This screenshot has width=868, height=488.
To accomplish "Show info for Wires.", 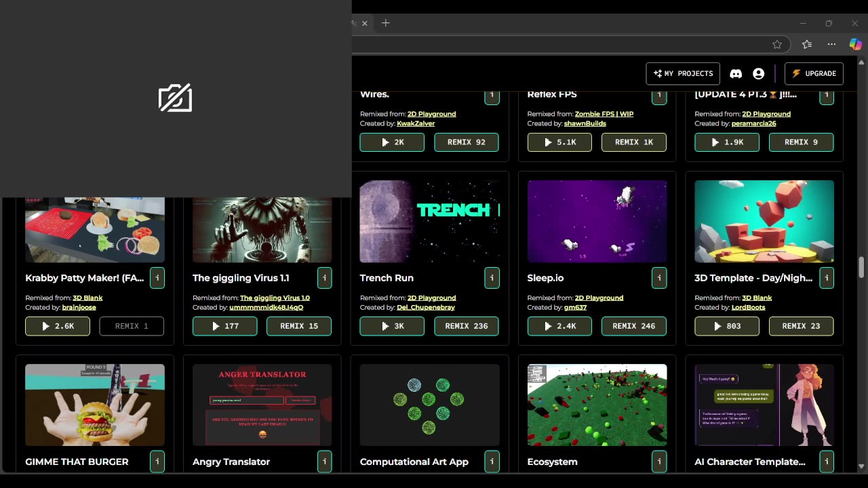I will click(492, 97).
